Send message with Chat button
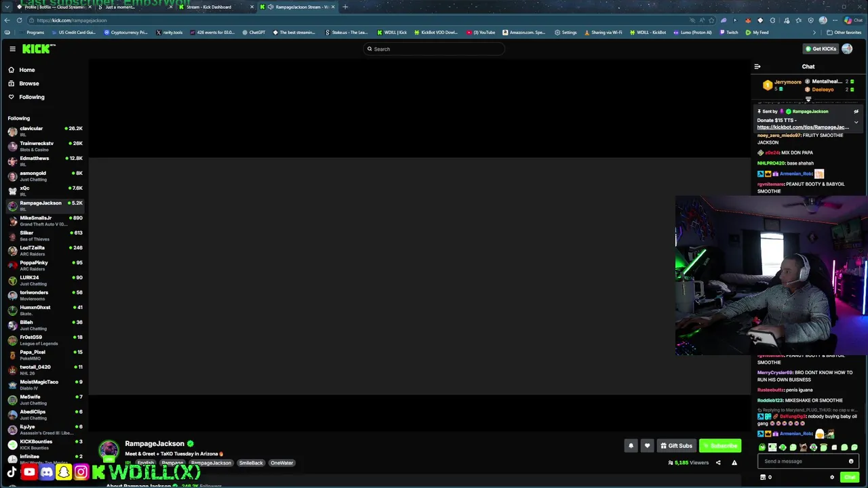 tap(850, 477)
